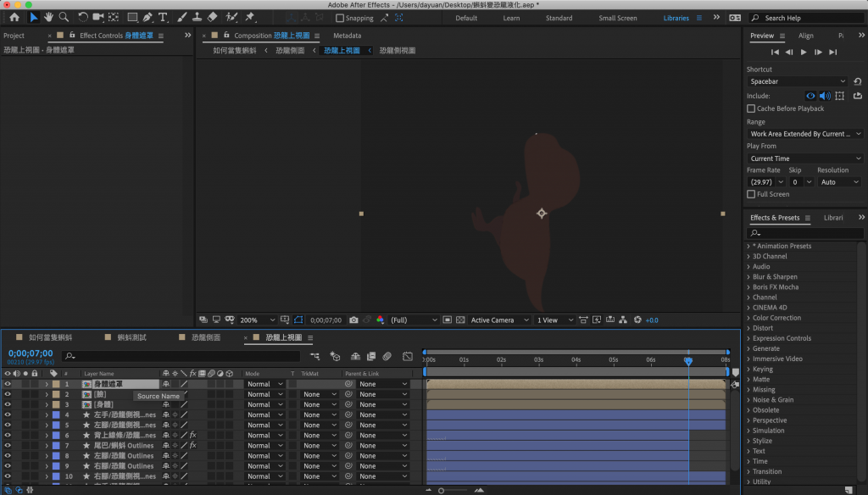The width and height of the screenshot is (868, 495).
Task: Click the shy layers icon in timeline header
Action: pyautogui.click(x=355, y=357)
